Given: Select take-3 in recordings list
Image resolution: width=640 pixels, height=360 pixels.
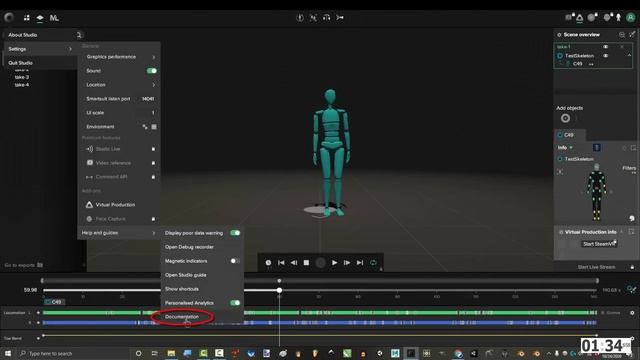Looking at the screenshot, I should coord(22,77).
